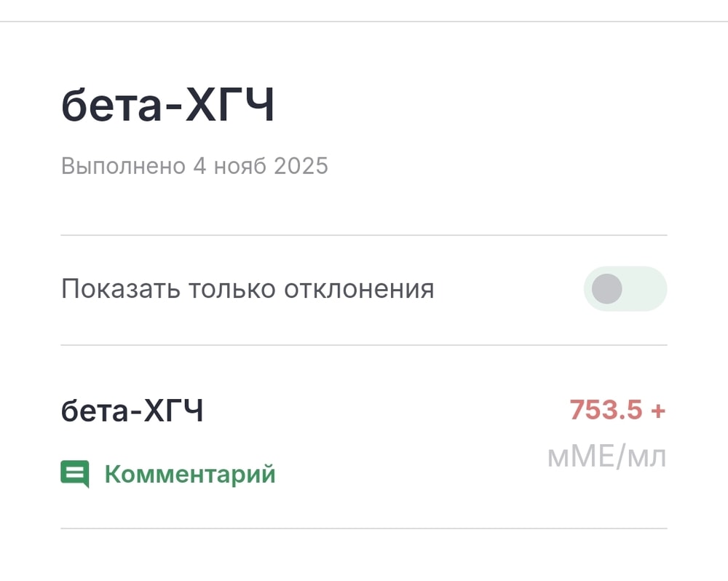Open the "Комментарий" link
728x581 pixels.
click(x=190, y=474)
